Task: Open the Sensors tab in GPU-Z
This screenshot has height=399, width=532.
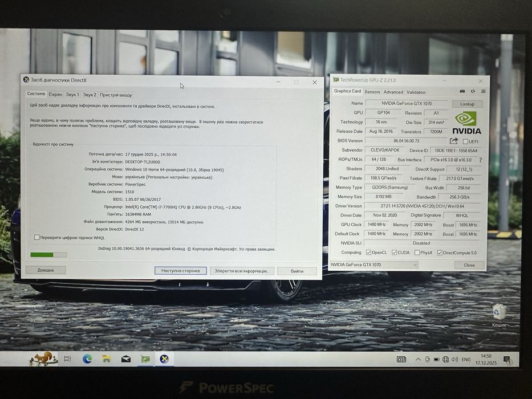Action: (x=372, y=92)
